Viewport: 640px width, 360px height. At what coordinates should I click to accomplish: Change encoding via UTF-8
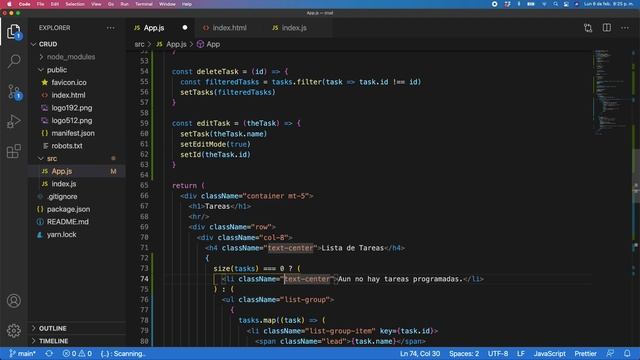click(498, 353)
